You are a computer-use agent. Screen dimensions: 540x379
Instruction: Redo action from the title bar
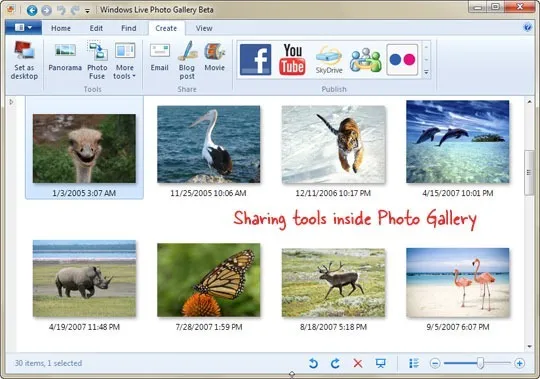point(75,10)
